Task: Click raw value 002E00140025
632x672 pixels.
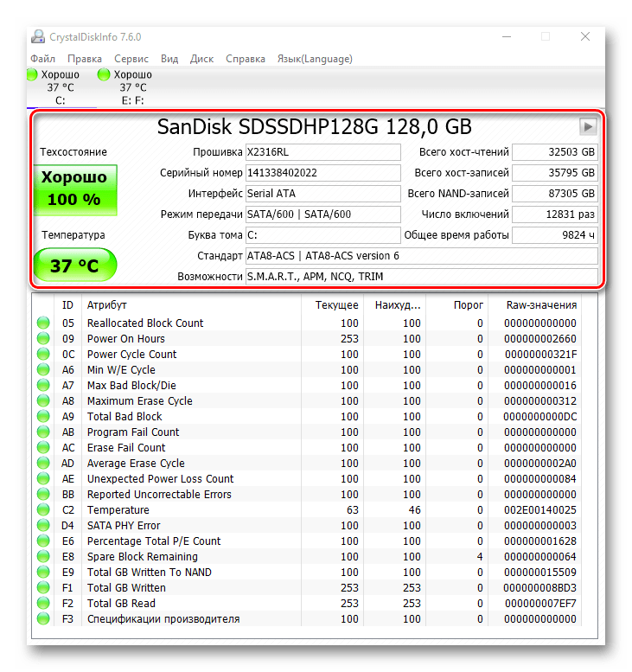Action: pos(539,510)
